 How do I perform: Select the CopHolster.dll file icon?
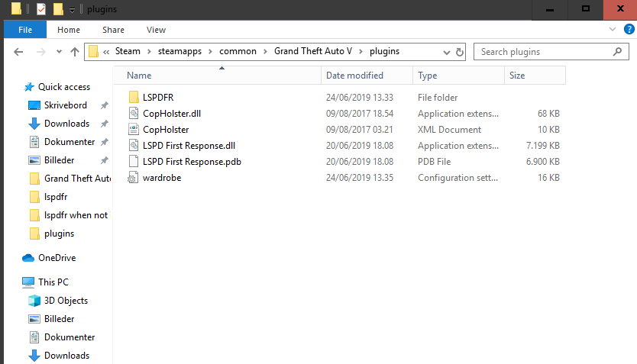133,113
